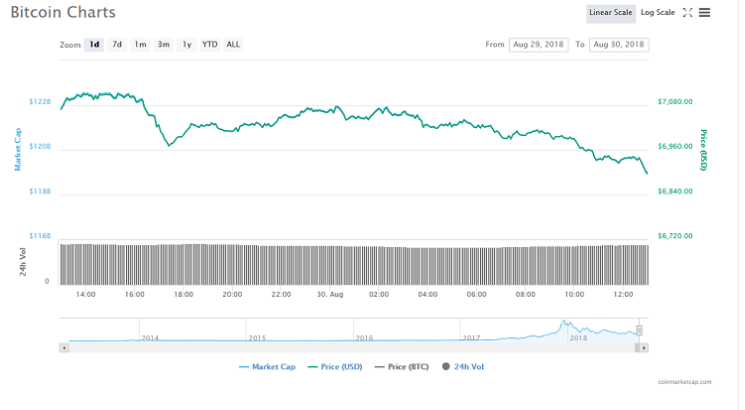Screen dimensions: 745x410
Task: Click the navigator left scroll arrow
Action: [64, 348]
